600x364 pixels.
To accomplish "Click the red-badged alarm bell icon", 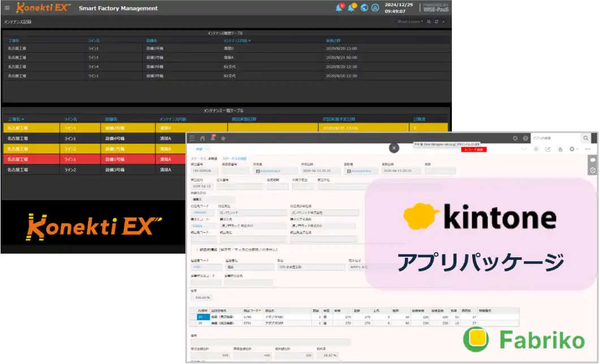I will (339, 8).
